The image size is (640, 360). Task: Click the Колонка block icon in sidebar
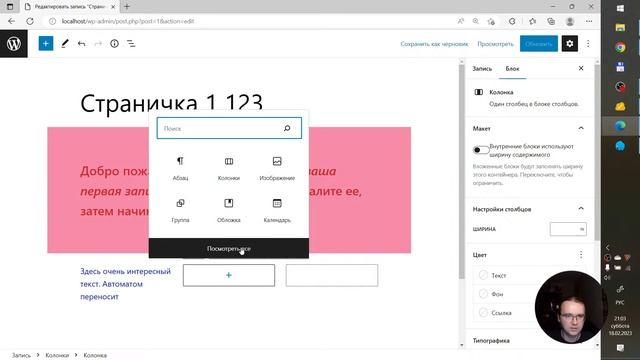click(x=479, y=92)
